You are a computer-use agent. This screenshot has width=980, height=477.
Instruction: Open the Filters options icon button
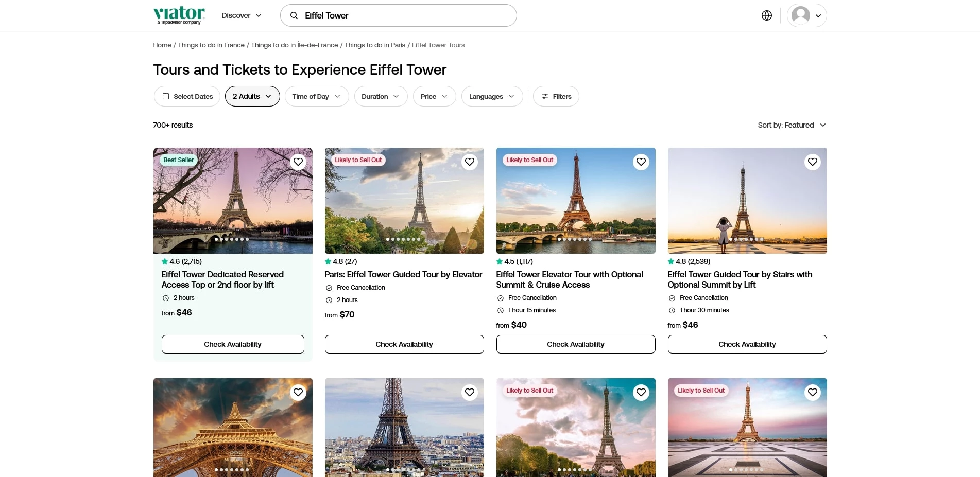(556, 96)
